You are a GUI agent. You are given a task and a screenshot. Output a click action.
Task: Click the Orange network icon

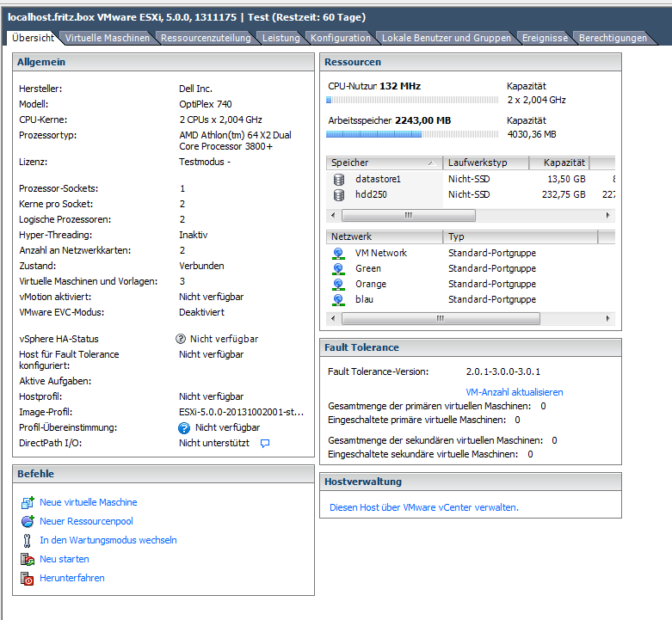coord(338,285)
